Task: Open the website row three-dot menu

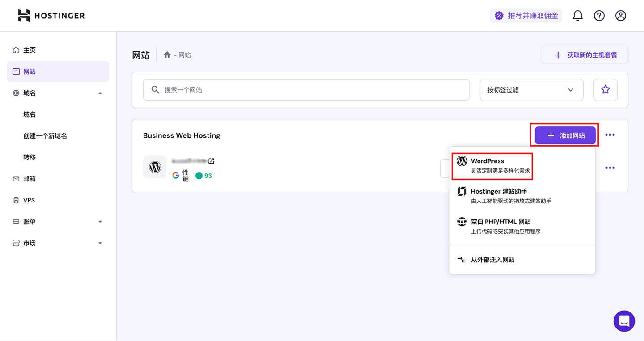Action: (610, 168)
